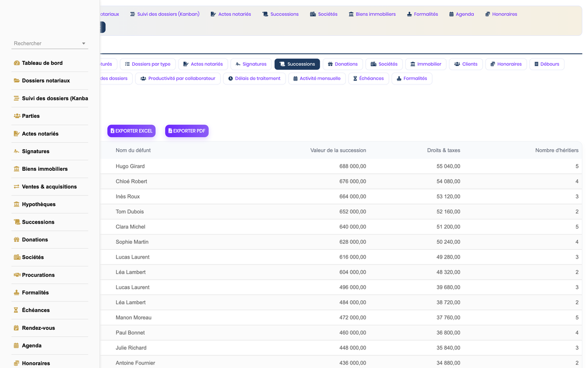Screen dimensions: 588x368
Task: Open Actes notariés in top navigation
Action: (x=231, y=14)
